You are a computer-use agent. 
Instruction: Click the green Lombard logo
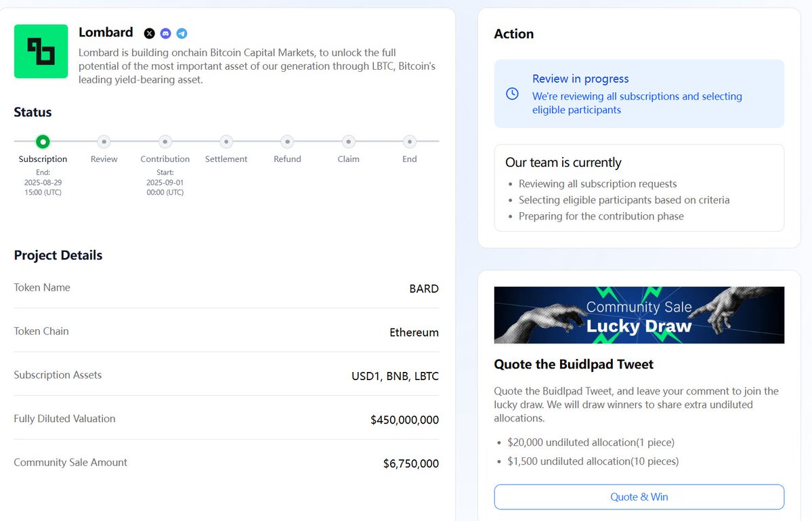pyautogui.click(x=41, y=51)
